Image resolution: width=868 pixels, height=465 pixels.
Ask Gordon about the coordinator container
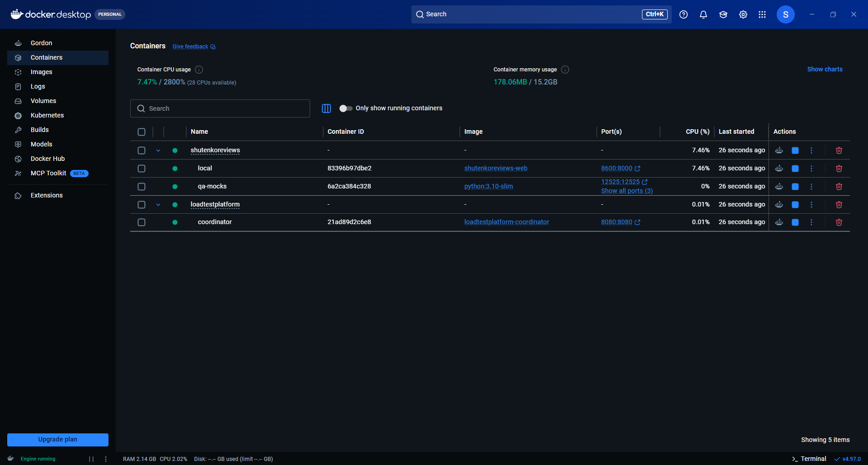(x=779, y=222)
